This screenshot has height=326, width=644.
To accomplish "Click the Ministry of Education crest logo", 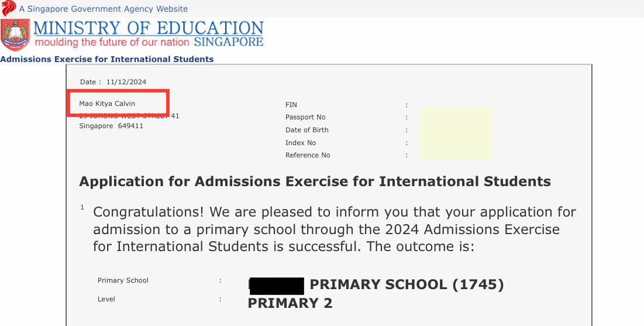I will (15, 35).
